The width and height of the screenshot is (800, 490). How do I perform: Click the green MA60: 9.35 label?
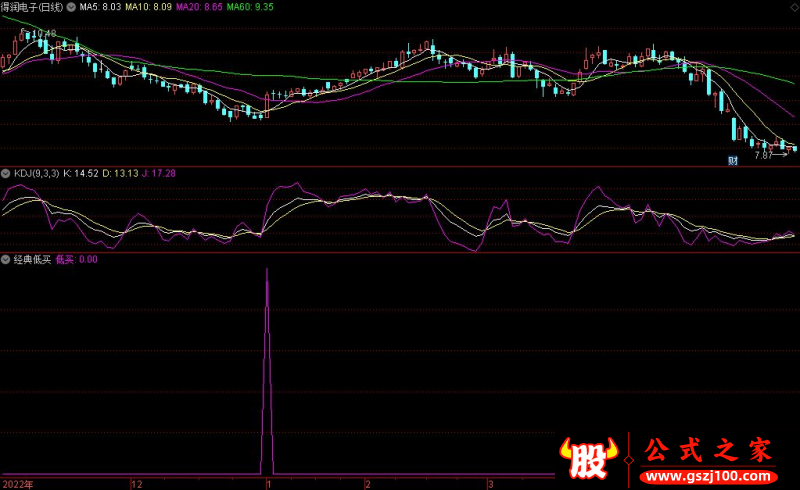(249, 6)
